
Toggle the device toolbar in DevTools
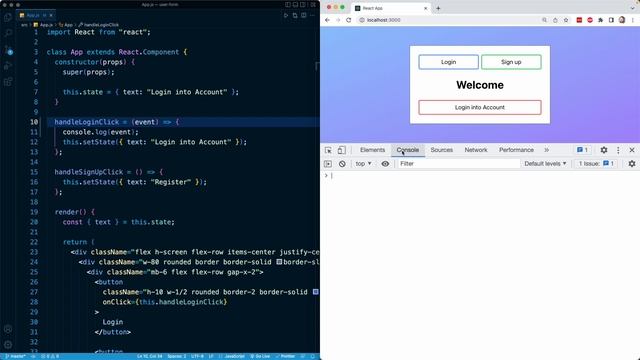click(x=341, y=150)
